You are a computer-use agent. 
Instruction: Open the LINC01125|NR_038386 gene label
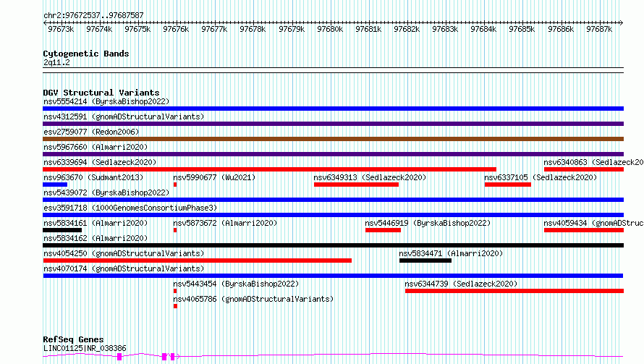(85, 348)
